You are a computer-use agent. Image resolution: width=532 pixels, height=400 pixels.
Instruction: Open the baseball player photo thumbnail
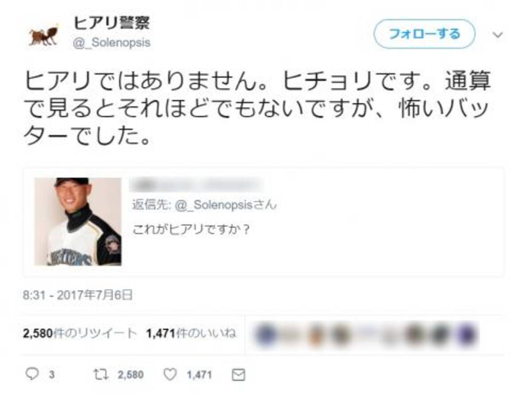[78, 221]
